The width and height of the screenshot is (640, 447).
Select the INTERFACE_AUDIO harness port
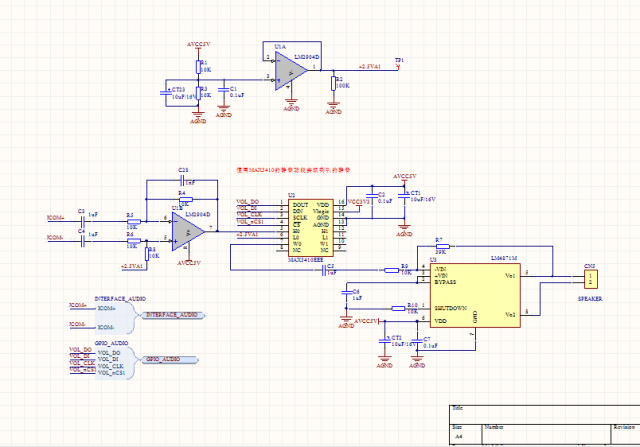point(173,315)
